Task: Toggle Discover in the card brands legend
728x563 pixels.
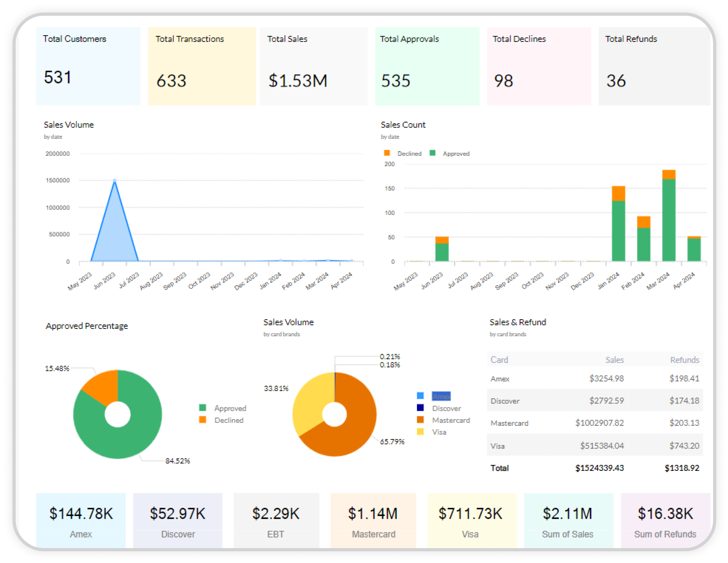Action: 439,408
